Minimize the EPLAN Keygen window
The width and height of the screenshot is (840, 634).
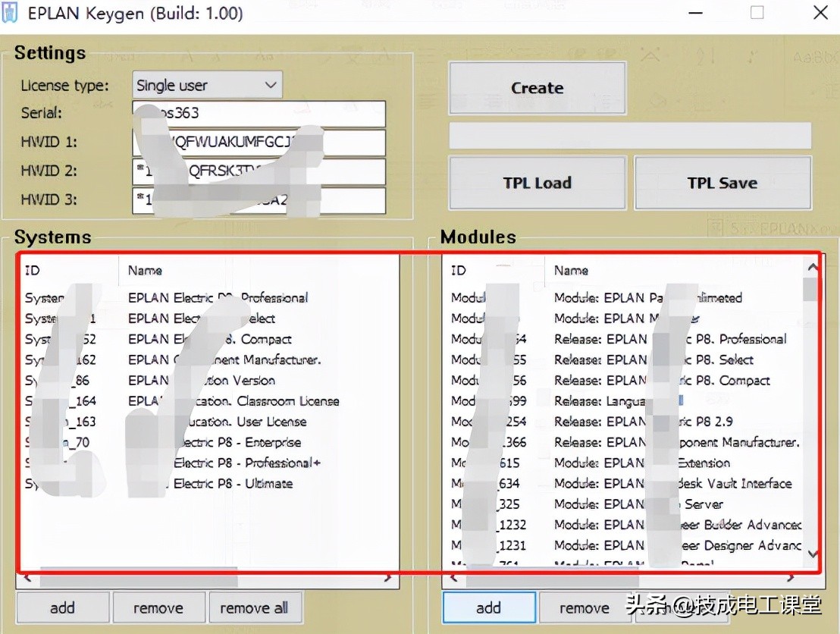[x=695, y=13]
